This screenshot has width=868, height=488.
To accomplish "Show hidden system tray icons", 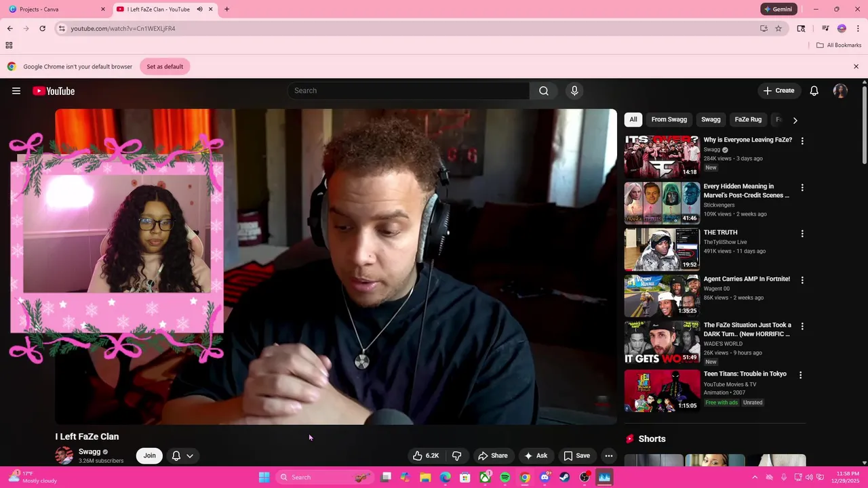I will click(755, 477).
